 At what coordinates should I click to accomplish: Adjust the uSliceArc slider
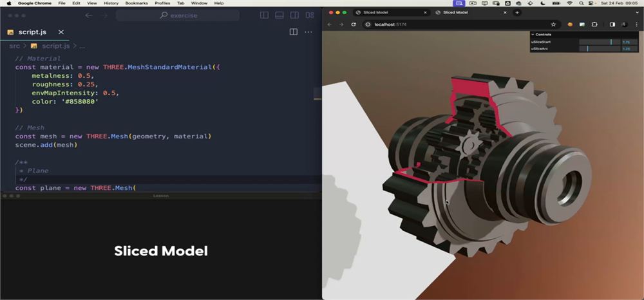[600, 48]
